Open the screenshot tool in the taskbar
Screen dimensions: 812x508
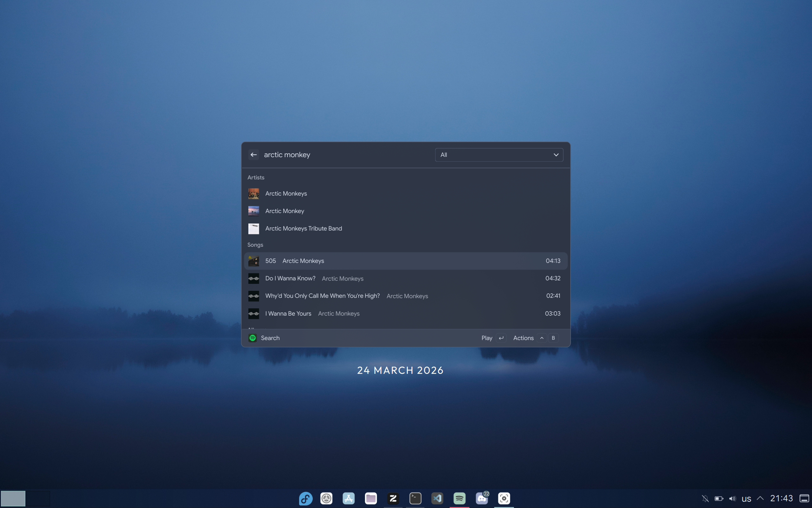point(504,498)
